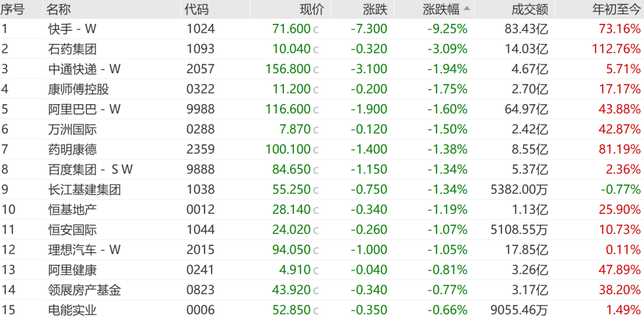
Task: Click the 名称 column header
Action: coord(58,9)
